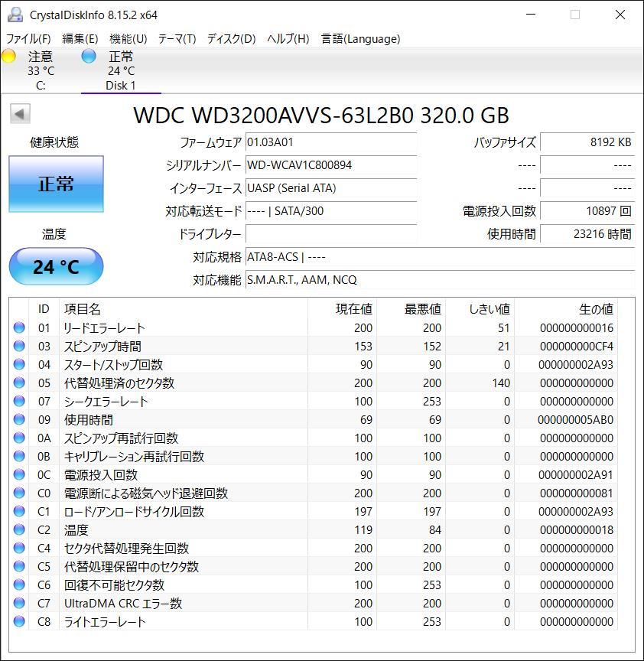Click the status dot for attribute 09 使用時間
This screenshot has width=644, height=661.
19,419
